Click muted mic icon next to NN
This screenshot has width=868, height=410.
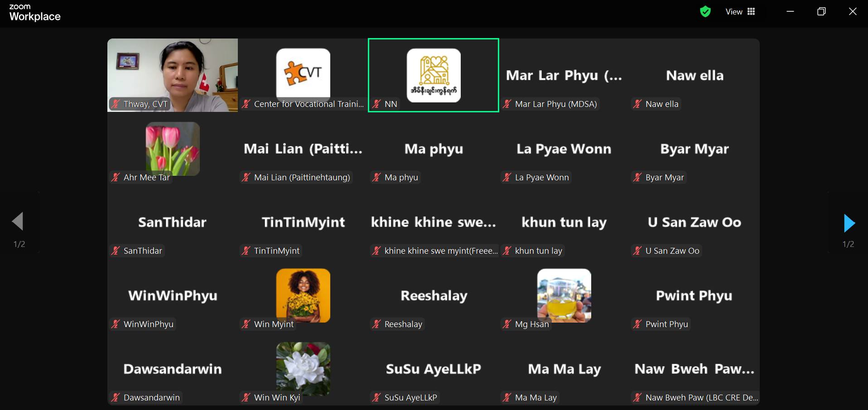376,104
